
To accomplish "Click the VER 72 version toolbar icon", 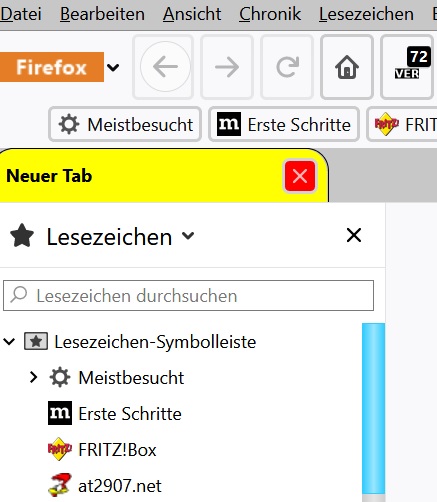I will (x=407, y=67).
